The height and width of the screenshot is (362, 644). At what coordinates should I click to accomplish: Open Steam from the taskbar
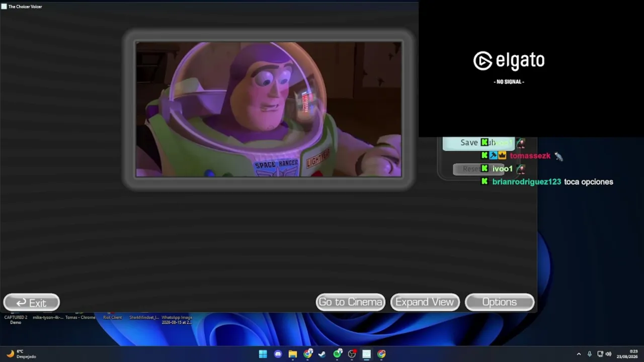point(322,354)
